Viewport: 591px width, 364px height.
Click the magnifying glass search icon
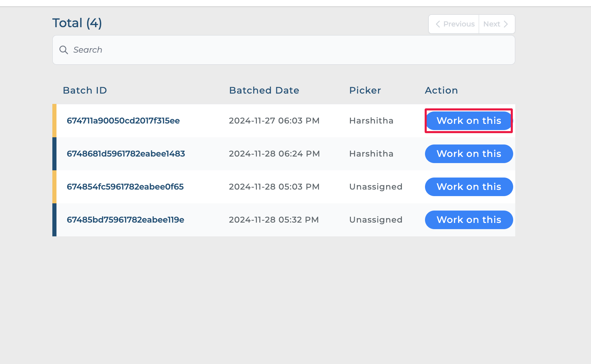(x=64, y=50)
